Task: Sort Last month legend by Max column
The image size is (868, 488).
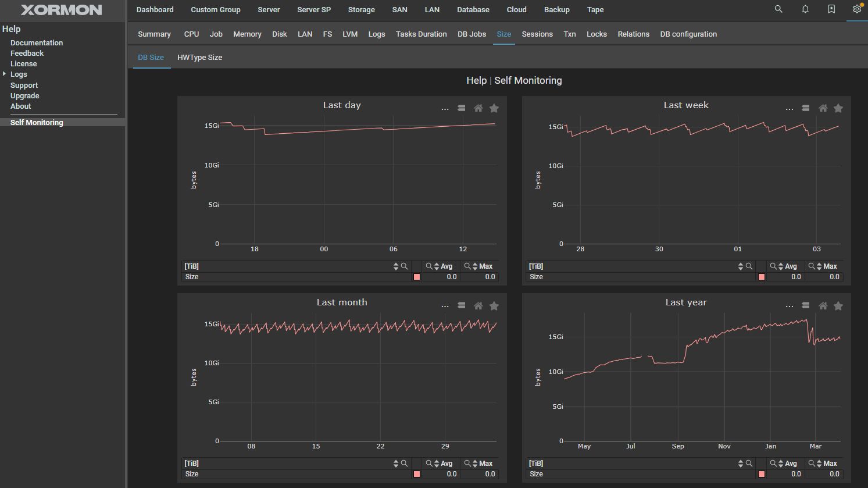Action: pos(475,464)
